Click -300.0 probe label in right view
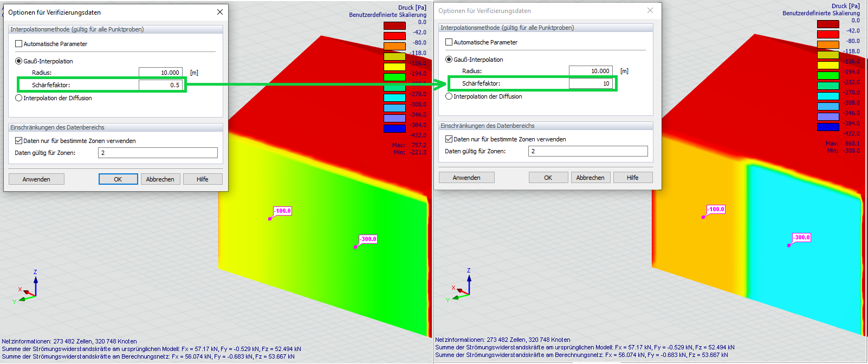This screenshot has width=868, height=364. coord(801,237)
